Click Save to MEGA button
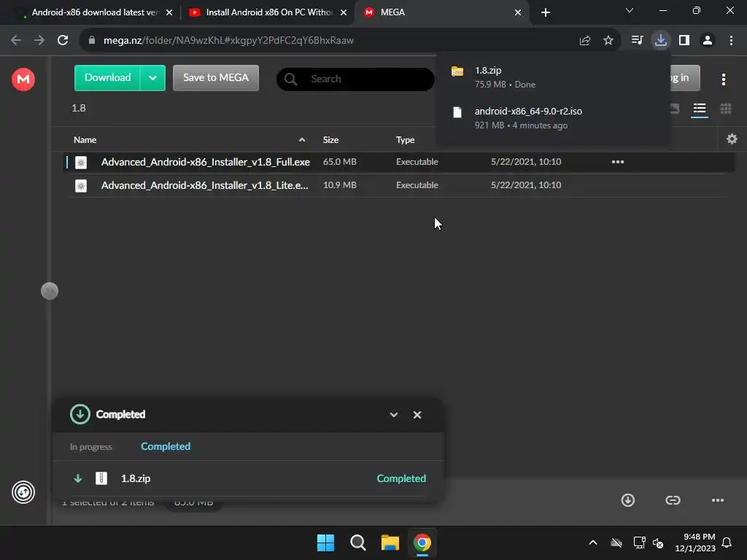This screenshot has width=747, height=560. (216, 77)
